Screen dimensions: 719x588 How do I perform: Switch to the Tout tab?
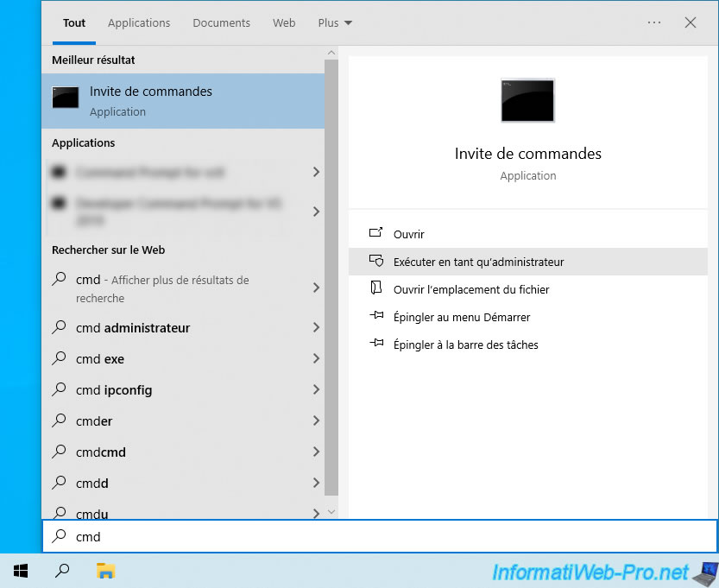point(74,23)
